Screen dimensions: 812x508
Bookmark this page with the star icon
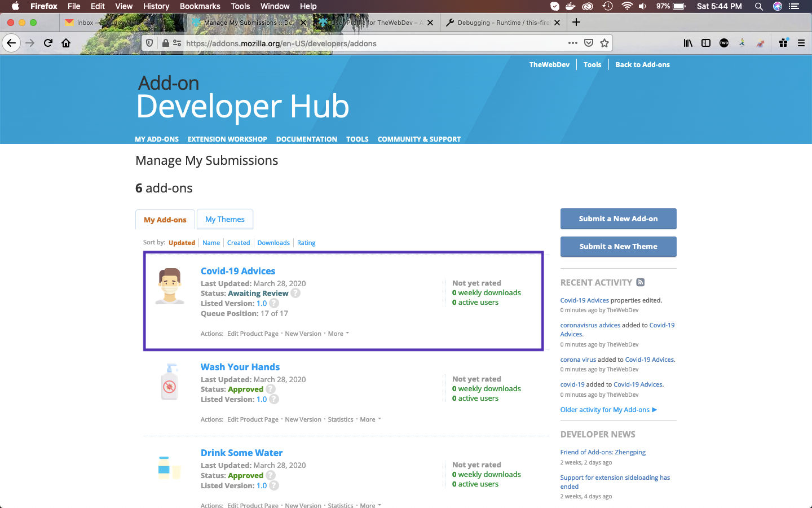pos(604,43)
